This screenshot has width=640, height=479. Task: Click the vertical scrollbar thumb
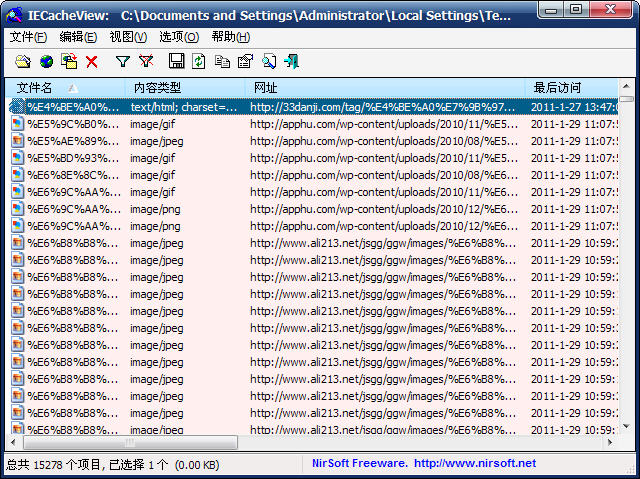(626, 98)
